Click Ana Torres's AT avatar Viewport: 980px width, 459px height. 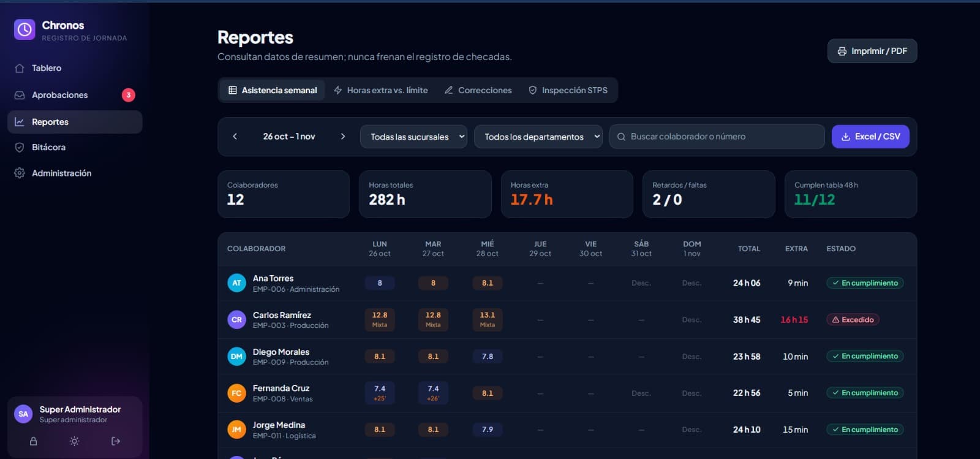(236, 283)
